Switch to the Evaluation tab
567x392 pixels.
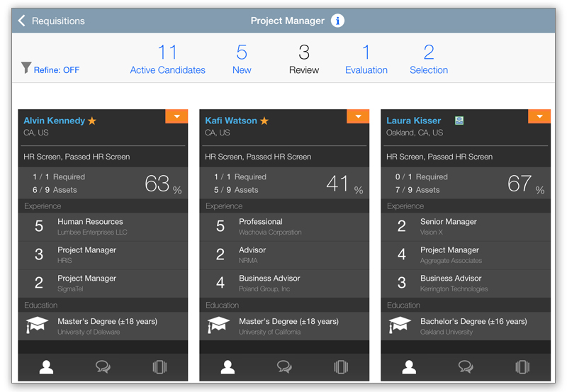pyautogui.click(x=366, y=59)
